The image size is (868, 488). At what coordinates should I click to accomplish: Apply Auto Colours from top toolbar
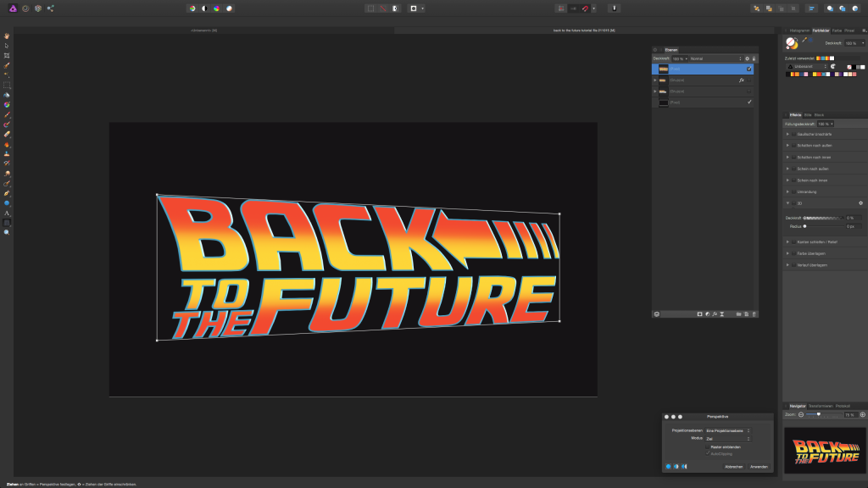216,8
